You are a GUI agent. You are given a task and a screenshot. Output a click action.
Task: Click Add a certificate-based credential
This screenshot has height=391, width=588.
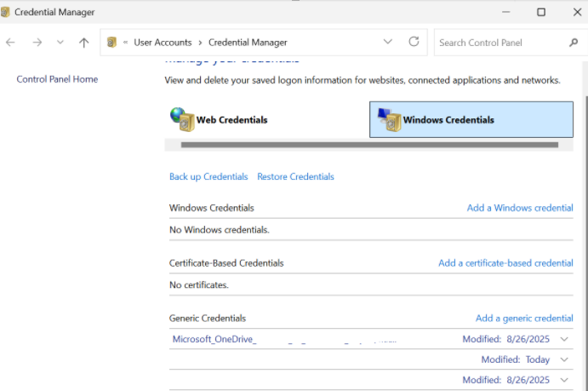click(505, 263)
